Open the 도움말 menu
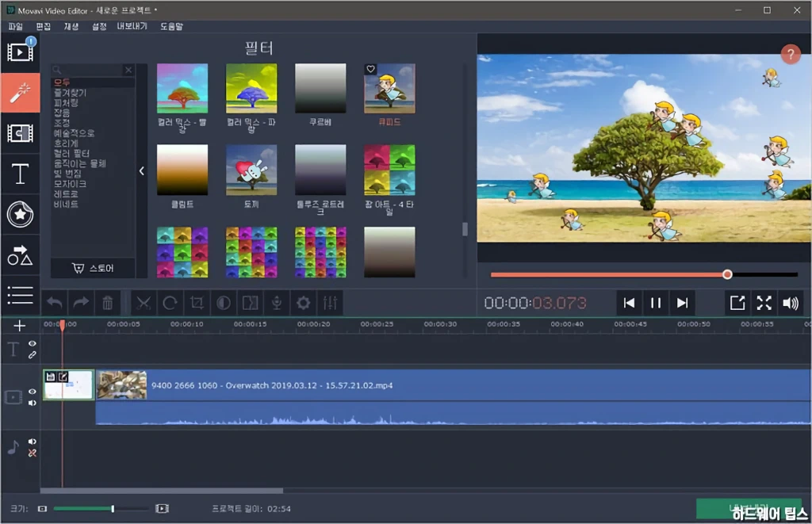The image size is (812, 524). pyautogui.click(x=171, y=26)
